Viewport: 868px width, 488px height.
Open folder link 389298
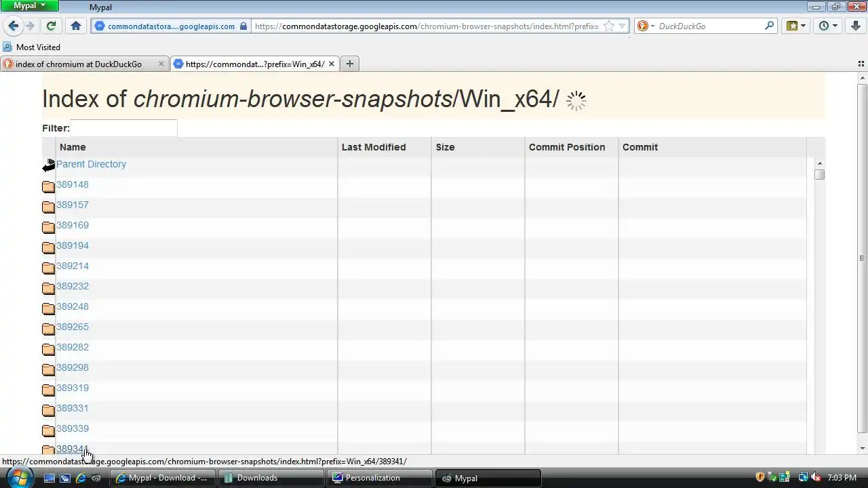[73, 367]
